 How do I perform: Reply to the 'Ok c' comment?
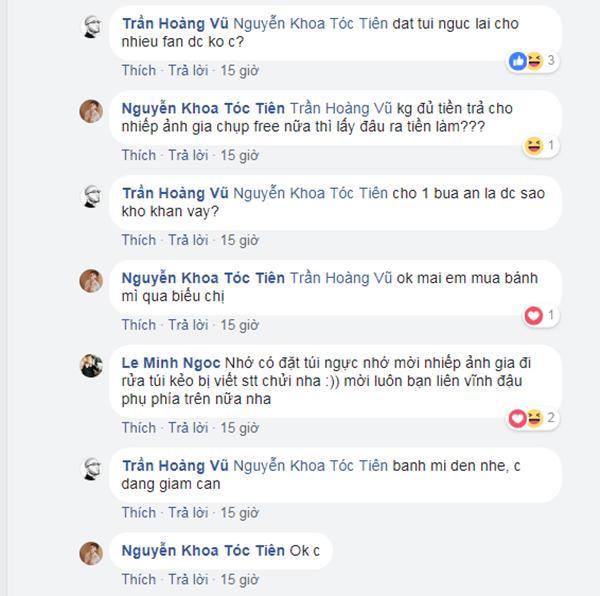click(188, 579)
